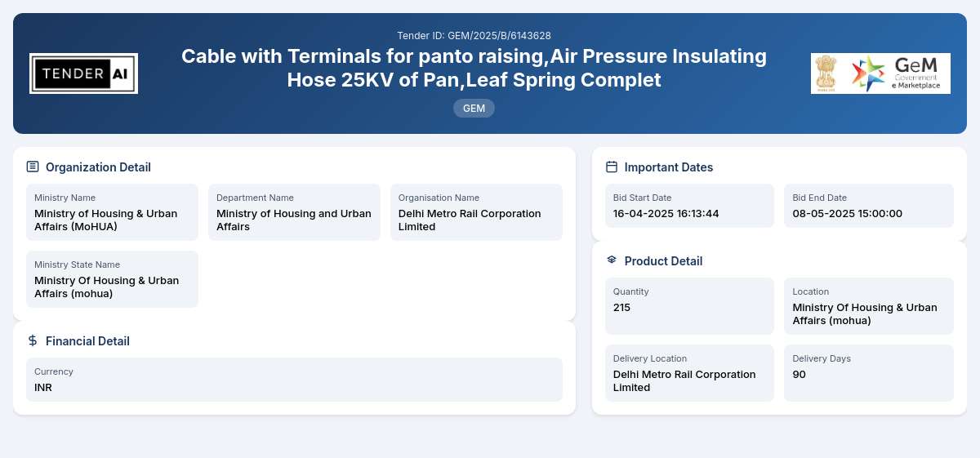Image resolution: width=980 pixels, height=458 pixels.
Task: Click the Important Dates calendar icon
Action: pos(612,167)
